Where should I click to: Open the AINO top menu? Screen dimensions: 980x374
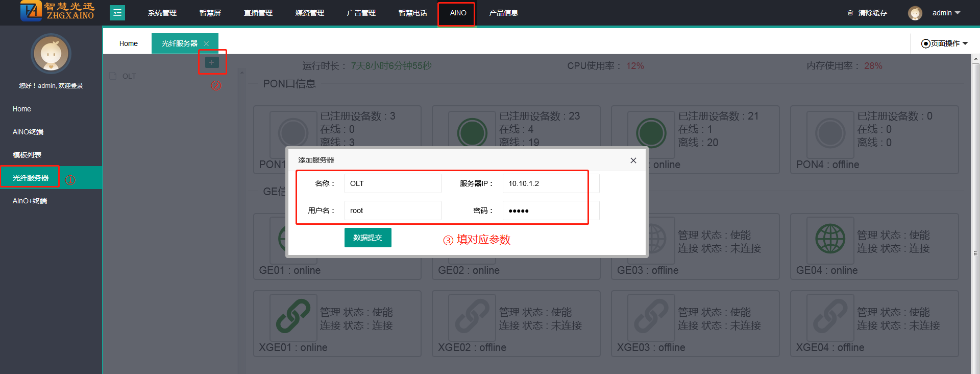coord(457,13)
